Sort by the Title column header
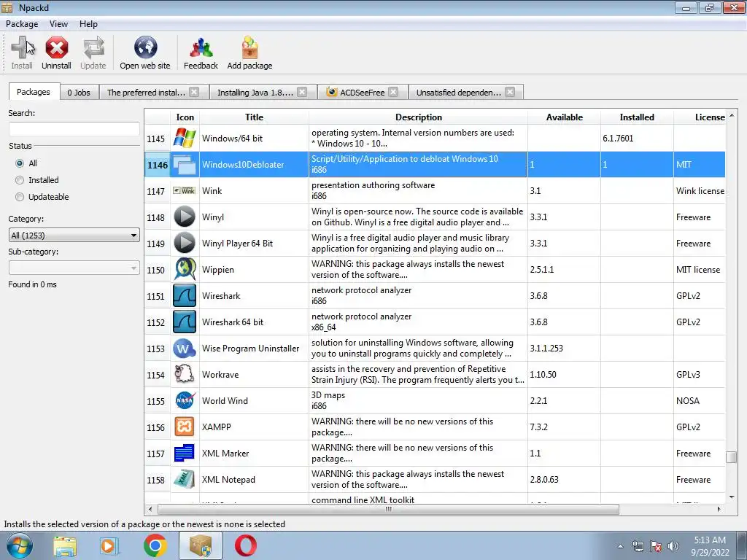Viewport: 747px width, 560px height. (254, 117)
